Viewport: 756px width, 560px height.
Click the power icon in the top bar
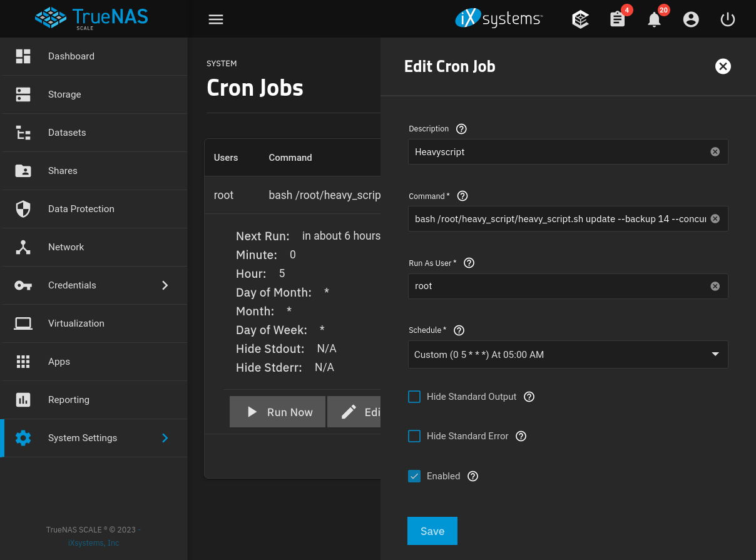pos(727,19)
